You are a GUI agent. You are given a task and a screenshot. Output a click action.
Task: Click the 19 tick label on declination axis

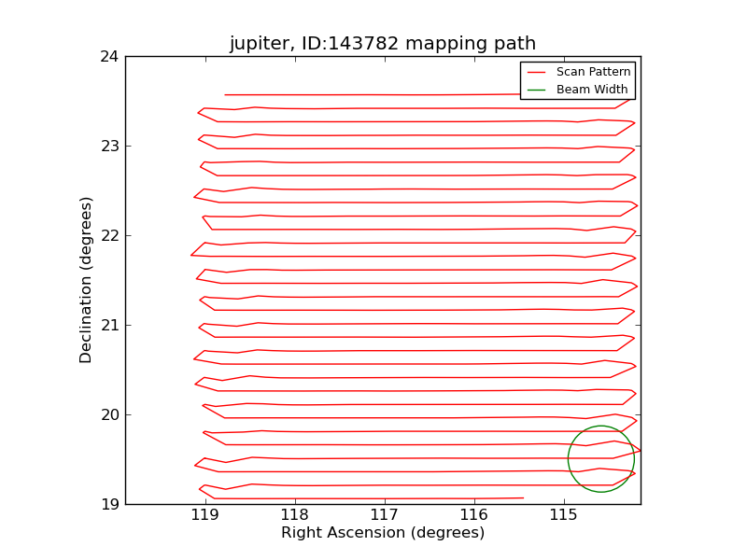109,504
